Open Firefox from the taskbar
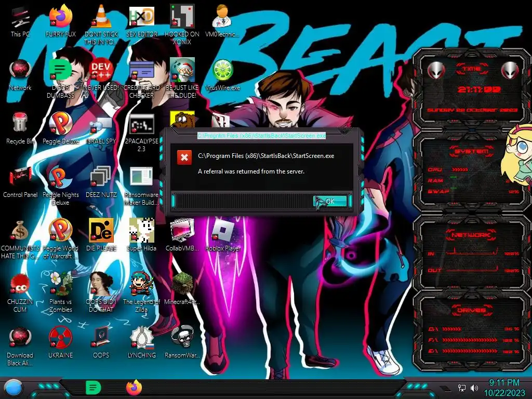532x399 pixels. coord(134,388)
